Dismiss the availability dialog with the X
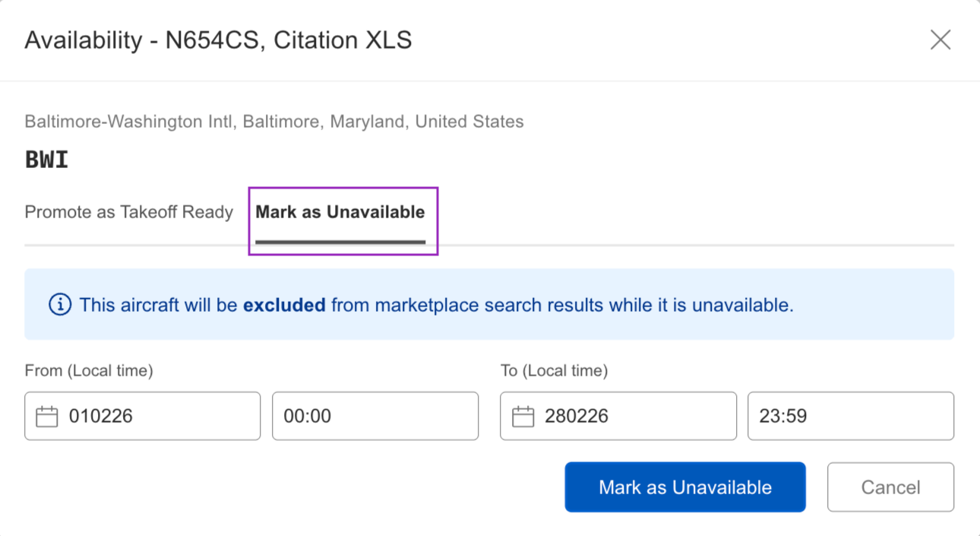 (x=940, y=40)
